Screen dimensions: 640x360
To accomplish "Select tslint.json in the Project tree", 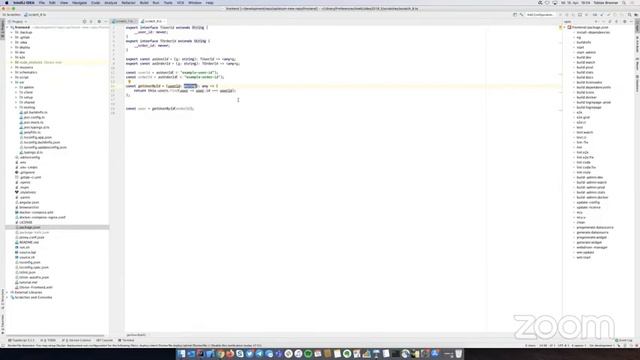I will click(x=27, y=272).
